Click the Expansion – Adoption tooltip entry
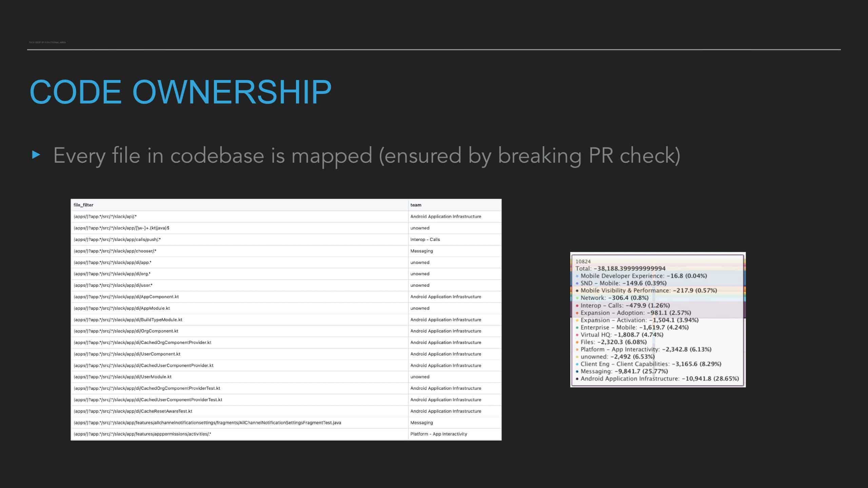This screenshot has width=868, height=488. pos(633,313)
